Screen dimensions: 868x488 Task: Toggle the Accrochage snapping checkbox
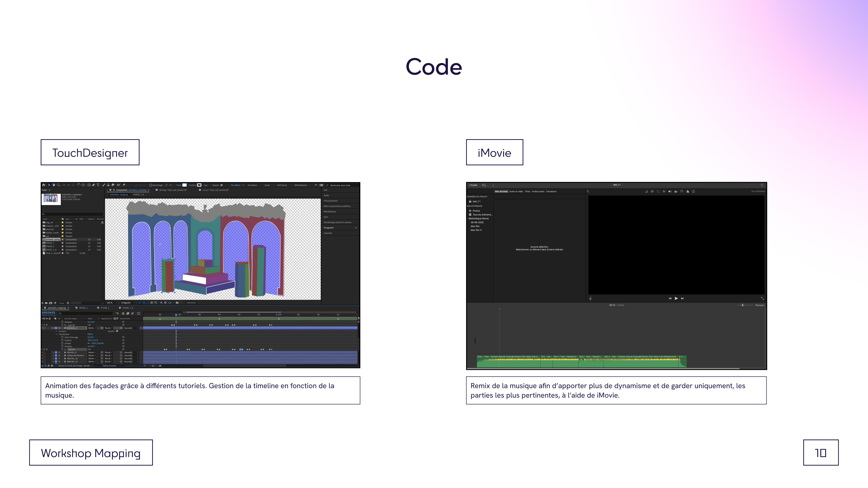[151, 185]
